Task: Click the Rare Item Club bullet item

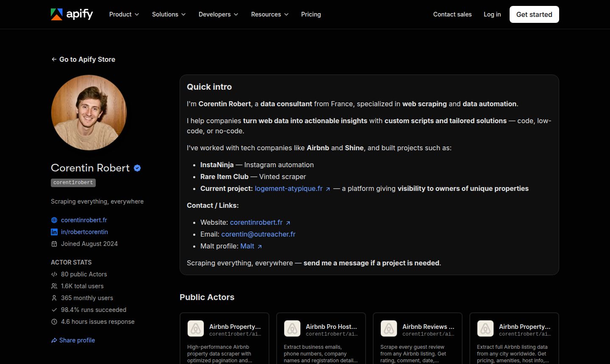Action: pyautogui.click(x=253, y=176)
